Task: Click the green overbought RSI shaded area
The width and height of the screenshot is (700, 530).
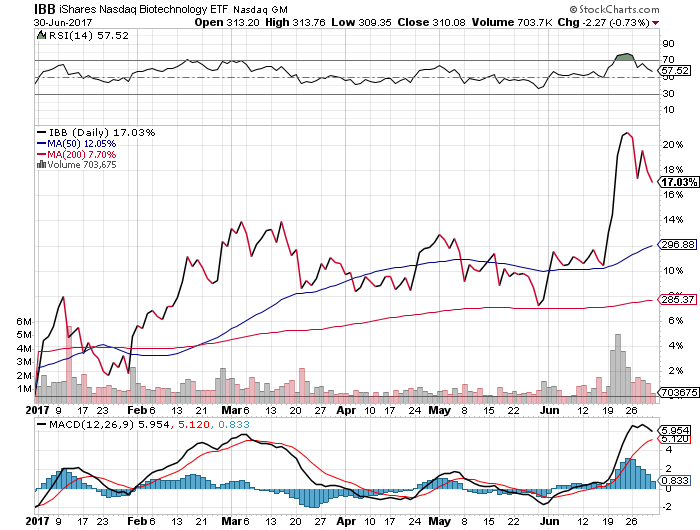Action: point(624,57)
